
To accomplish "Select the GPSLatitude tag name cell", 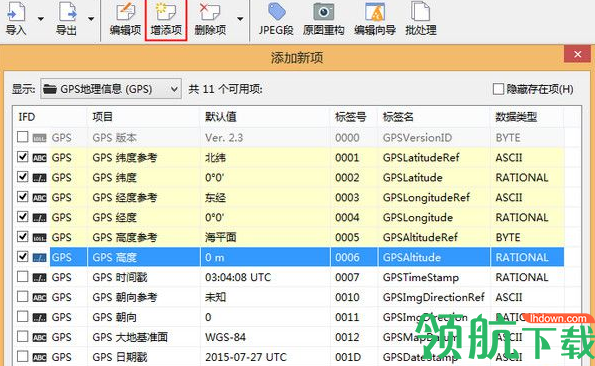I will 412,178.
